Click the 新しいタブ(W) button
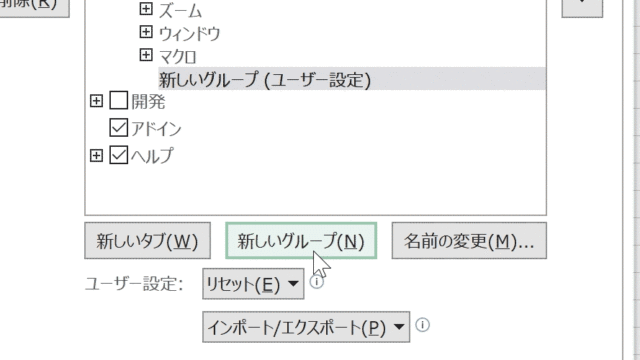Image resolution: width=640 pixels, height=360 pixels. point(147,241)
